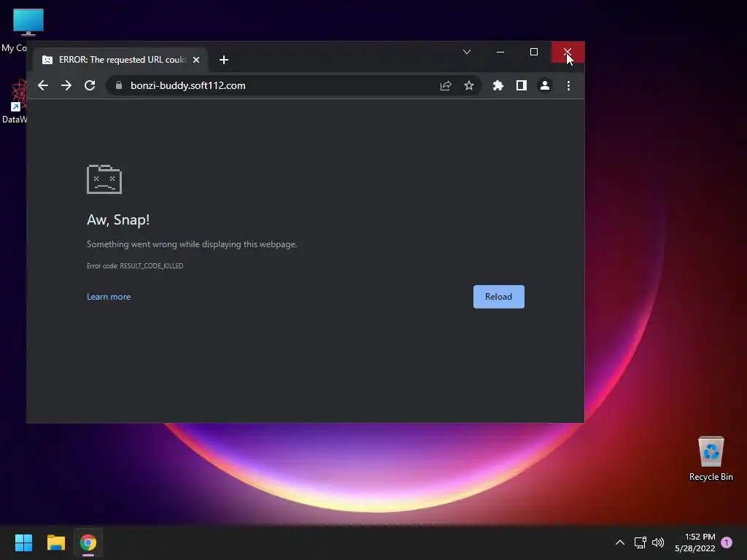Close the Chrome window
The width and height of the screenshot is (747, 560).
(x=568, y=52)
